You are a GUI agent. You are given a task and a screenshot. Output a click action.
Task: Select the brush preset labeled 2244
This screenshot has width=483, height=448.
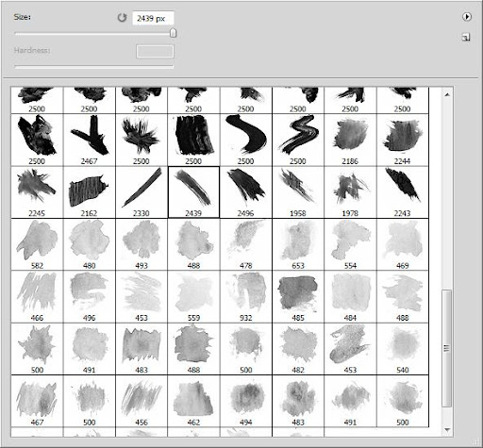click(403, 140)
